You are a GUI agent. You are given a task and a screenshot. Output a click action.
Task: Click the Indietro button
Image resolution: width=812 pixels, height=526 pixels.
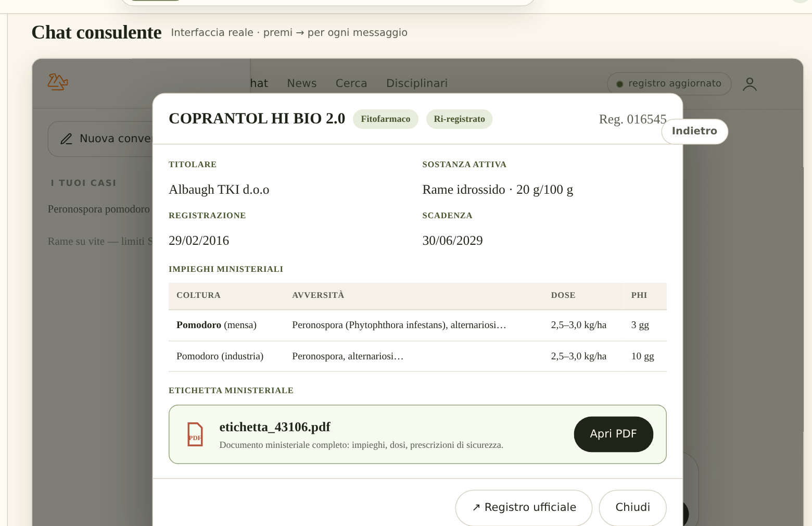pos(694,131)
